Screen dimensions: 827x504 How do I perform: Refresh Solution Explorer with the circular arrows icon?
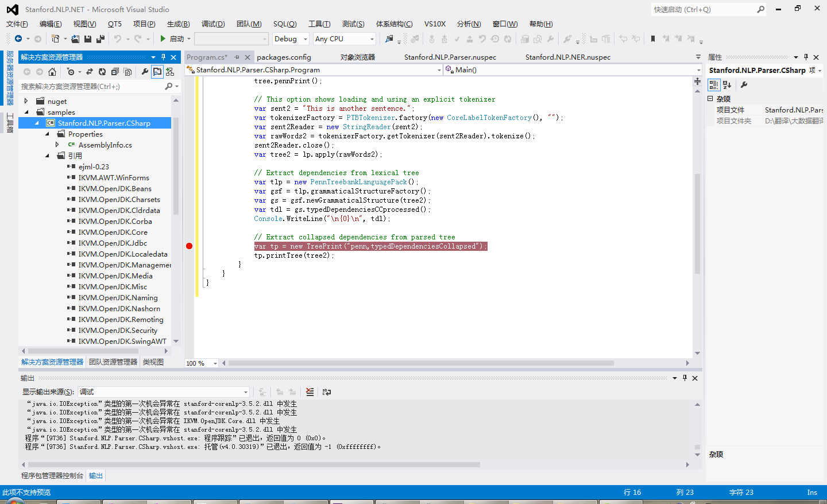(102, 72)
